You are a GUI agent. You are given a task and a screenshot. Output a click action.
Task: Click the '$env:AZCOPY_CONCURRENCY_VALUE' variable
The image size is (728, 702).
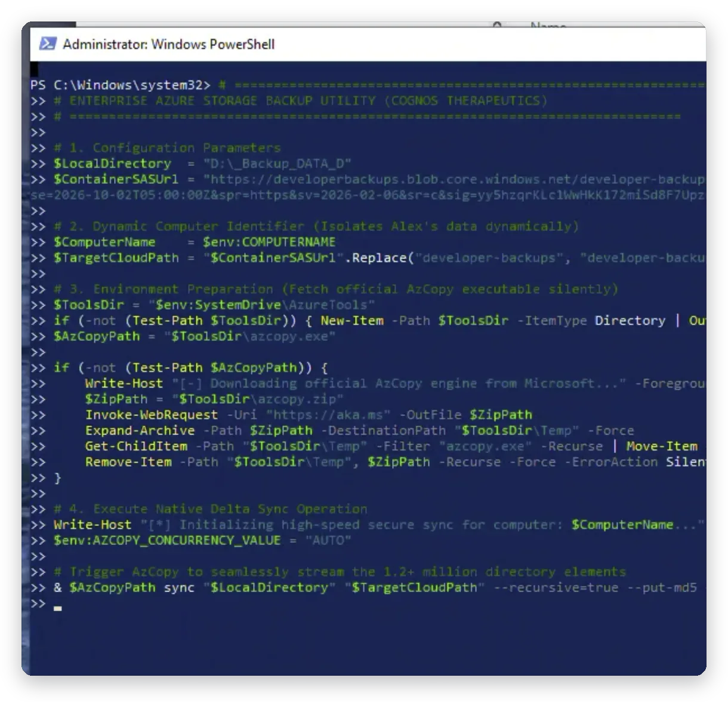[167, 540]
